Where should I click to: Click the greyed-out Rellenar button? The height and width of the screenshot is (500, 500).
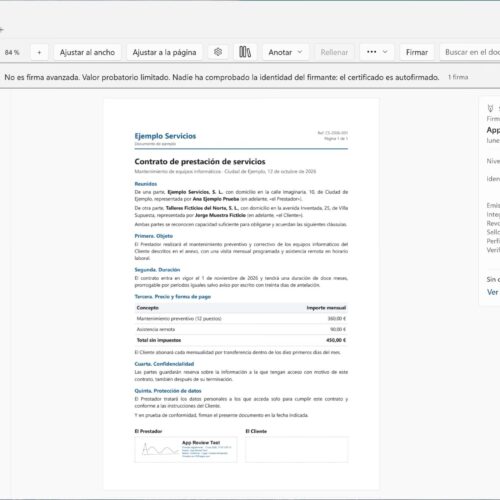[334, 52]
